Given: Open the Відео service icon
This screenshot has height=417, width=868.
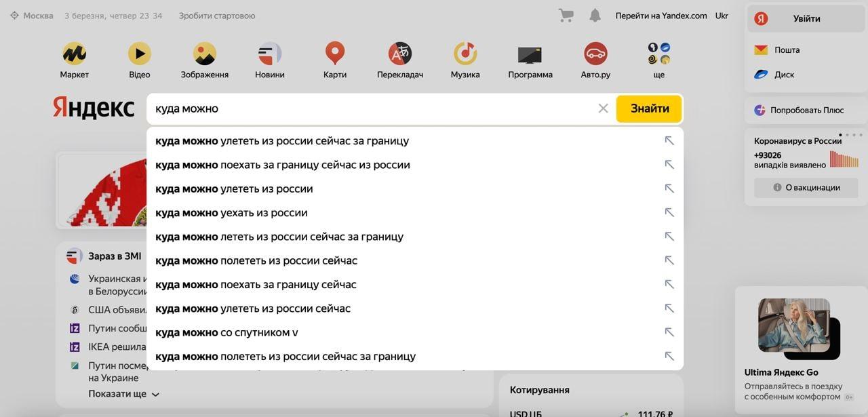Looking at the screenshot, I should 140,54.
